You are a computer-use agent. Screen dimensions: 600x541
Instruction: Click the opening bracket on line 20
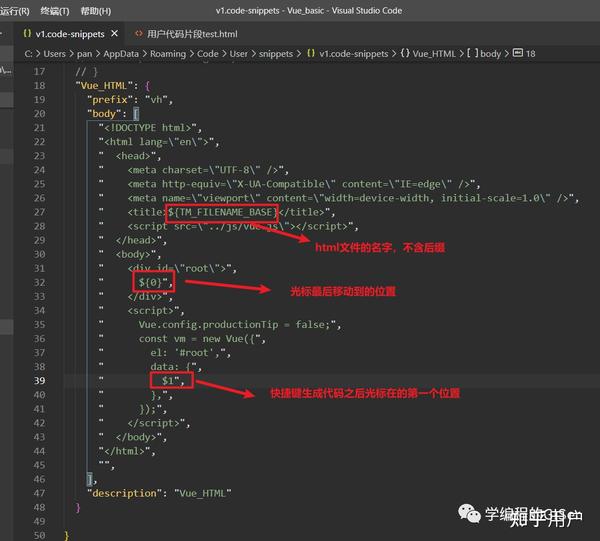136,114
